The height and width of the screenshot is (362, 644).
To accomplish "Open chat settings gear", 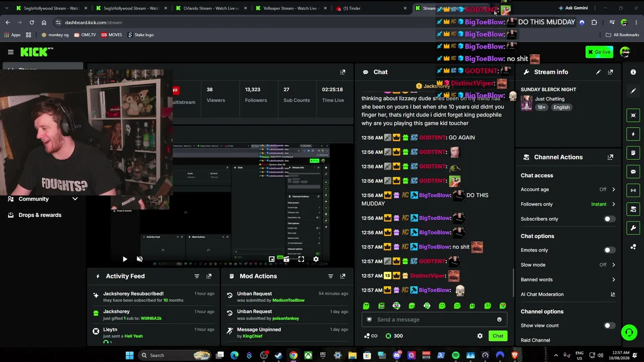I will (480, 336).
